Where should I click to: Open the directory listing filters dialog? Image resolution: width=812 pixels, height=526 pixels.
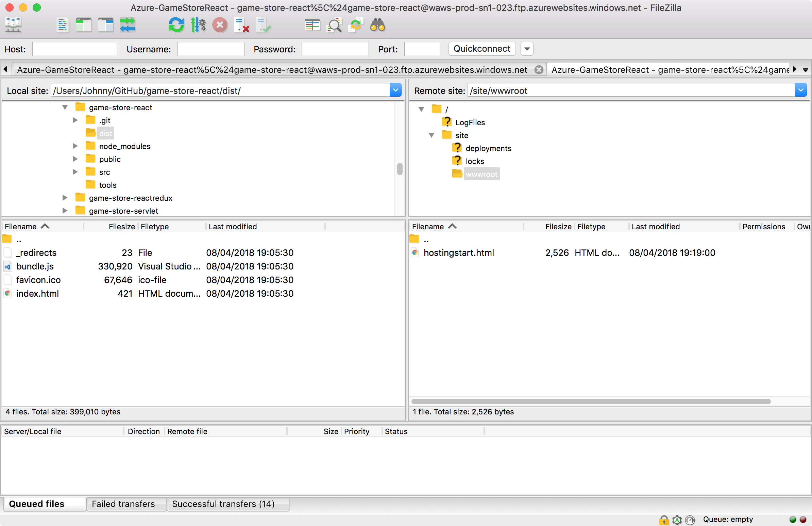(312, 25)
